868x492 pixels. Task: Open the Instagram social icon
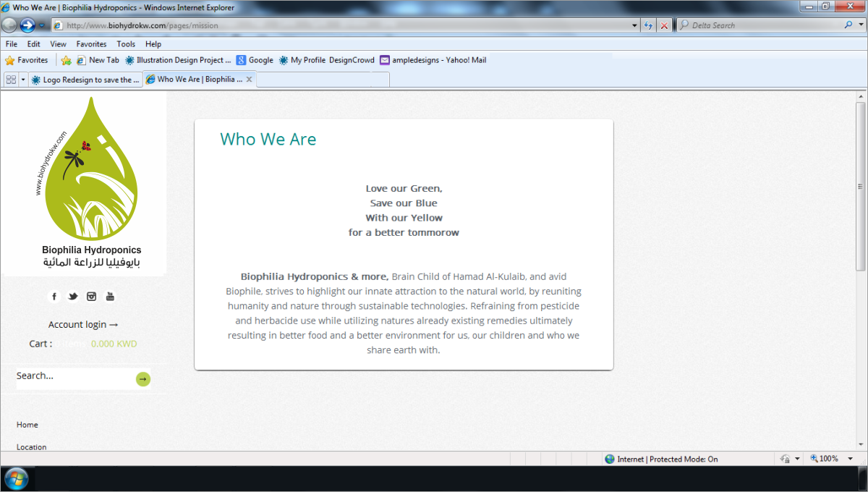coord(92,296)
